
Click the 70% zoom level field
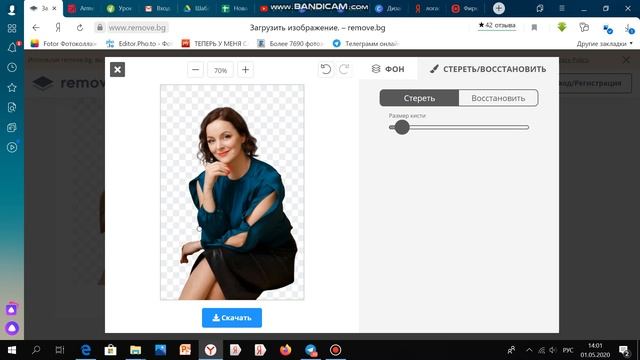pos(220,70)
